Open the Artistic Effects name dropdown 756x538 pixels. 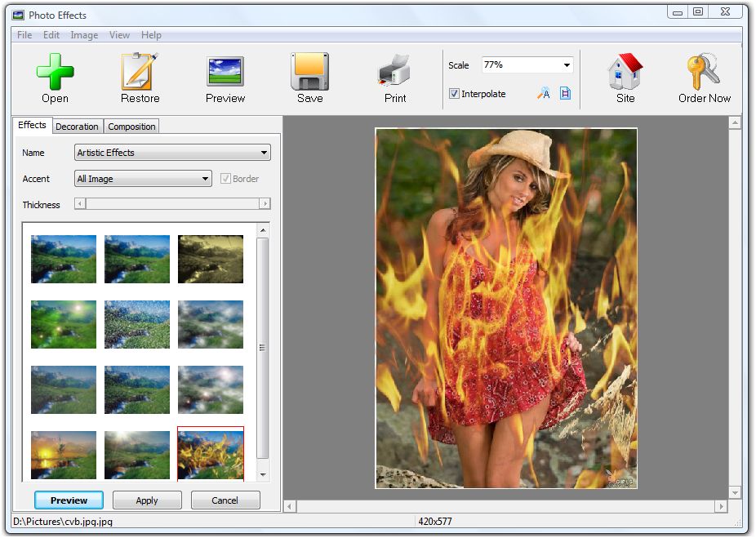(172, 153)
